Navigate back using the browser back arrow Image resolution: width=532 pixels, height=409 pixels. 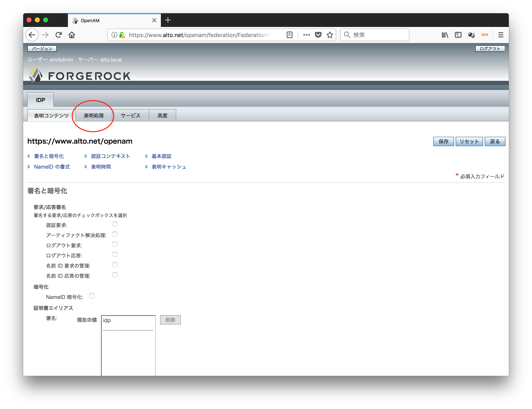point(32,35)
